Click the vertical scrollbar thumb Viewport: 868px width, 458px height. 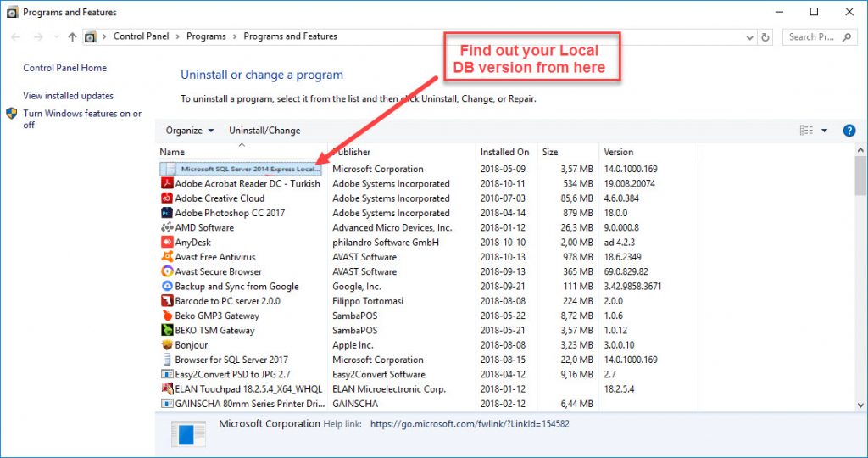860,176
